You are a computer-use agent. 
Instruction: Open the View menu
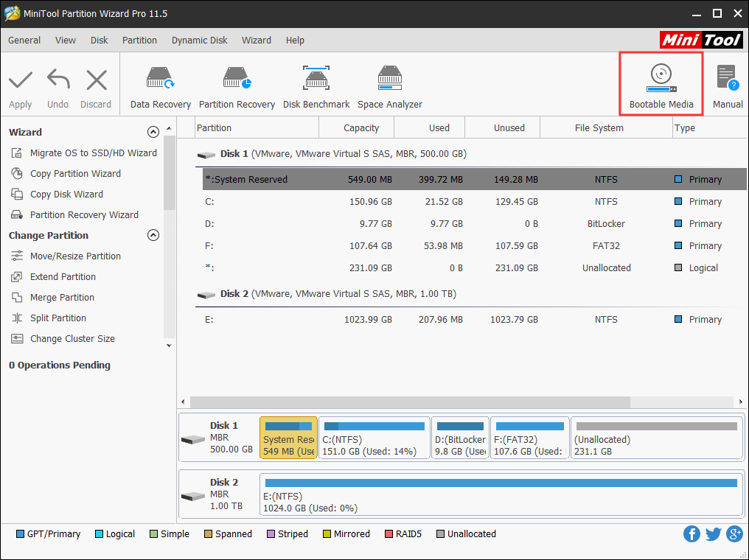(66, 40)
